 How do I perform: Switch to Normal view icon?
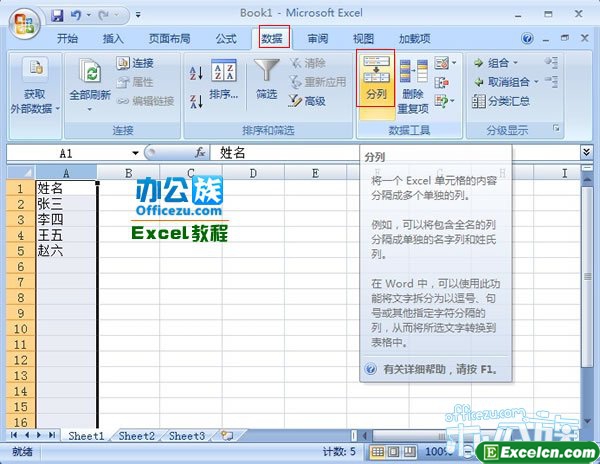tap(377, 452)
